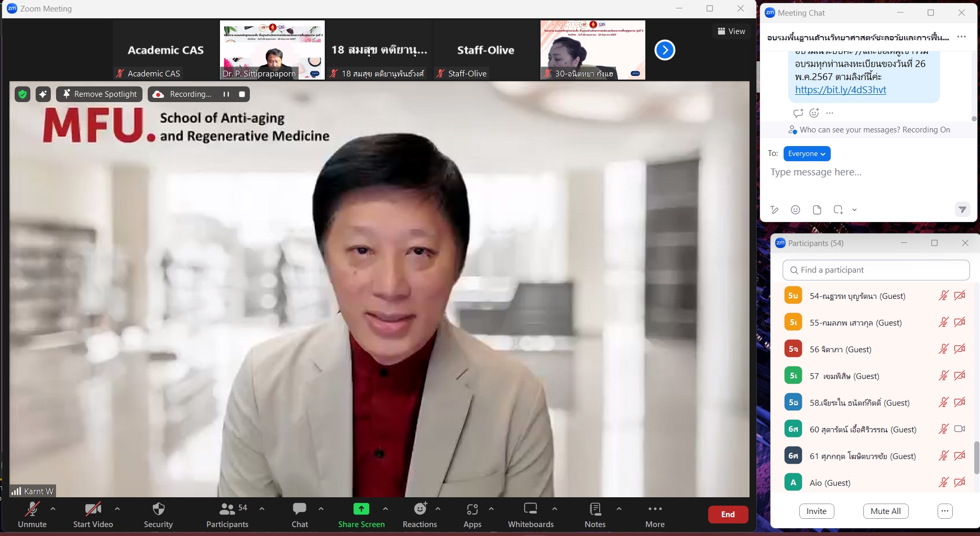The height and width of the screenshot is (536, 980).
Task: Open the More menu in toolbar
Action: click(x=655, y=514)
